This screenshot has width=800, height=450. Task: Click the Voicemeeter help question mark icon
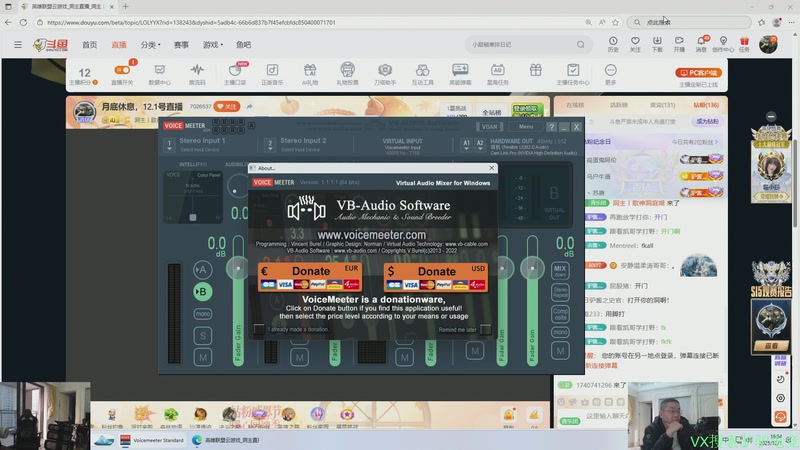coord(552,127)
